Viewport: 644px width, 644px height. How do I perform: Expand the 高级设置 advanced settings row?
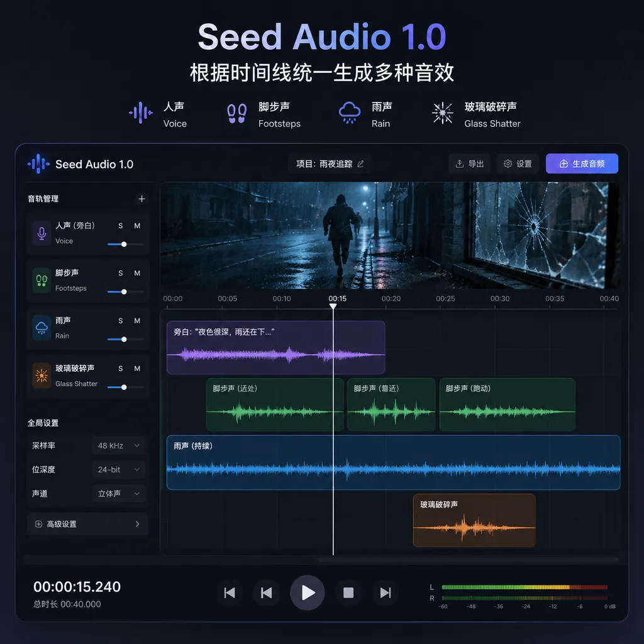87,524
